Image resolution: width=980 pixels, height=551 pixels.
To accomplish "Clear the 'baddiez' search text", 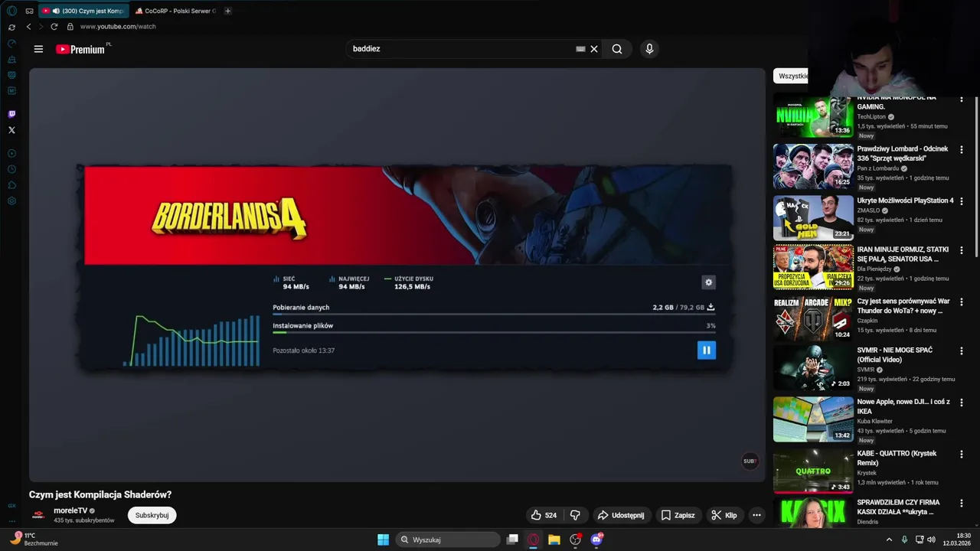I will [593, 49].
